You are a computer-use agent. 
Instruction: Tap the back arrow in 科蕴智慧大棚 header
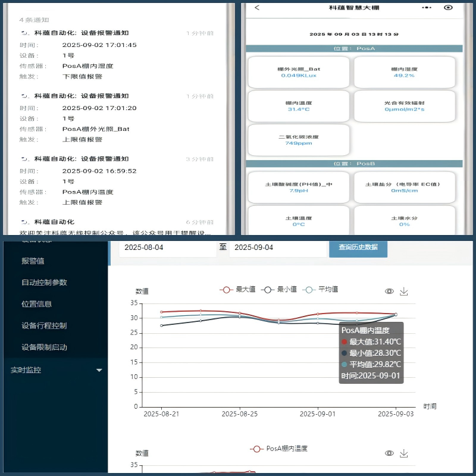257,8
